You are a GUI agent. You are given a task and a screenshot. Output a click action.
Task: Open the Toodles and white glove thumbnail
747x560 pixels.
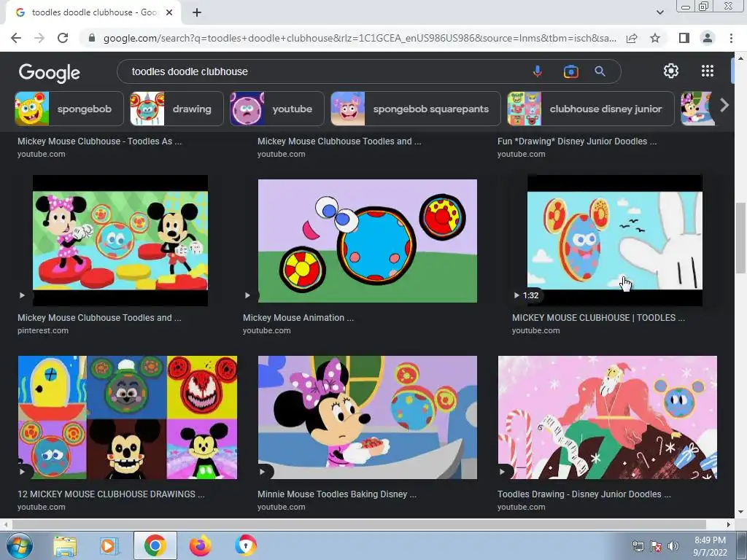[x=614, y=241]
